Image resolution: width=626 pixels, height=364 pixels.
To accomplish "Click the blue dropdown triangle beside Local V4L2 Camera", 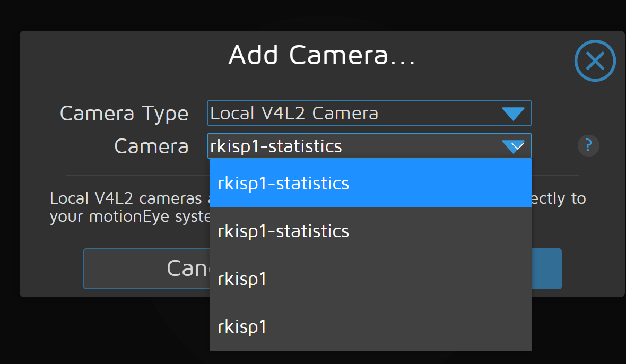I will click(x=512, y=113).
